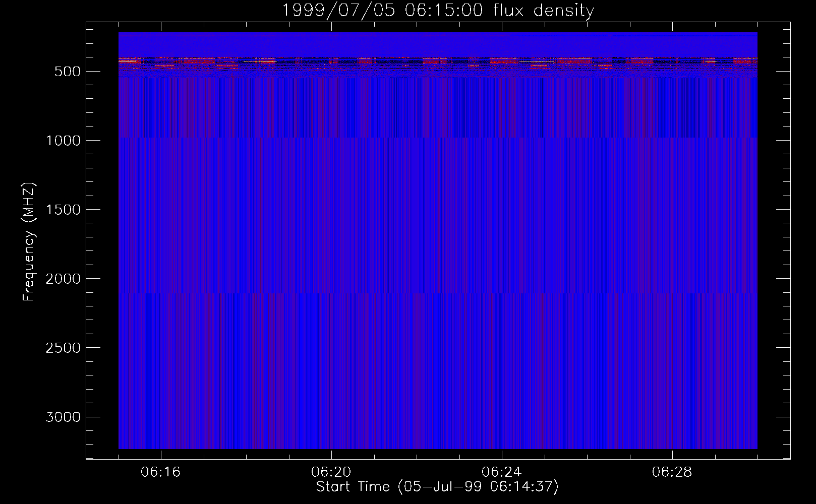Select the 500 MHz tick label
816x504 pixels.
point(67,72)
